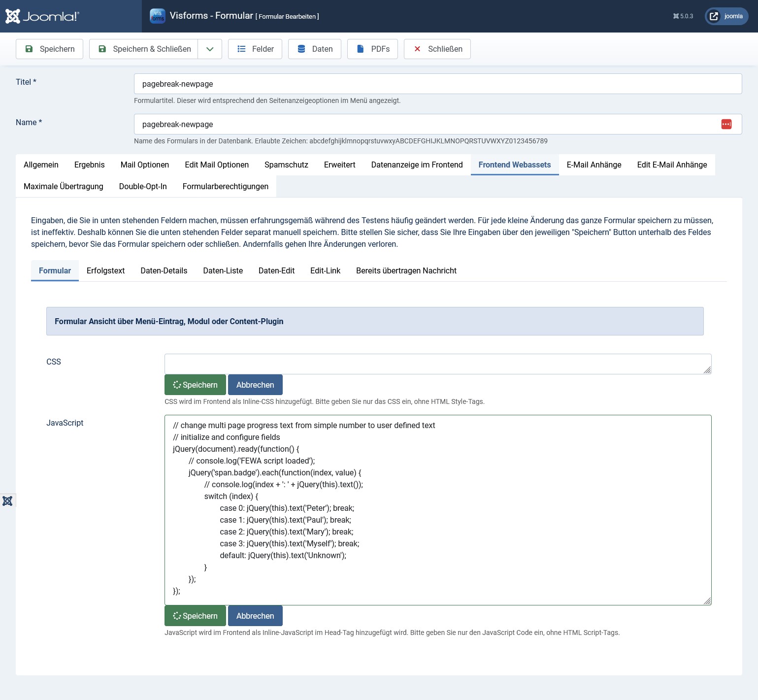Toggle the sidebar menu Joomla icon at left edge
Viewport: 758px width, 700px height.
click(7, 501)
